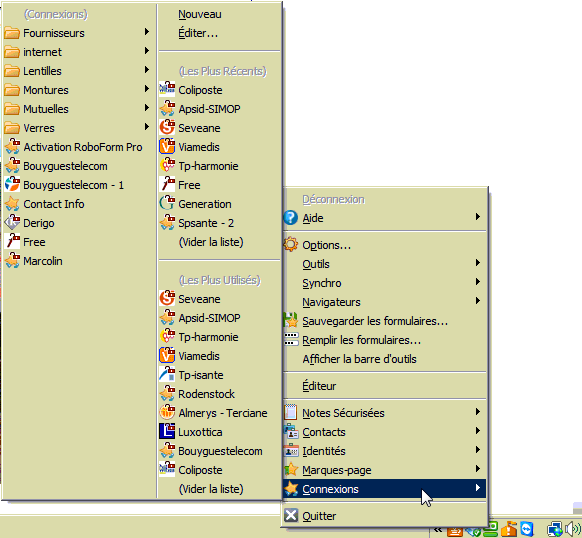Expand the Fournisseurs folder arrow
The width and height of the screenshot is (582, 538).
point(147,32)
